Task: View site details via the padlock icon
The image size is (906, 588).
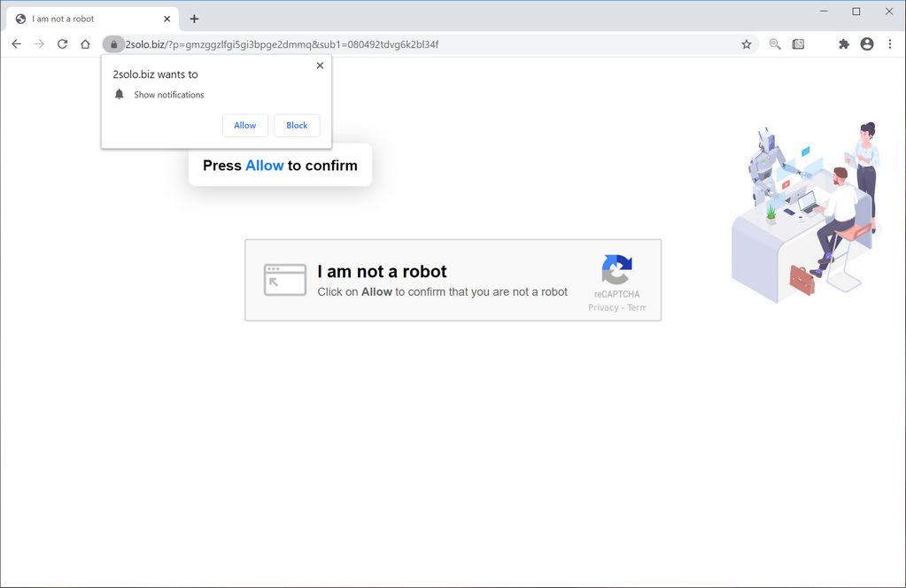Action: click(113, 43)
